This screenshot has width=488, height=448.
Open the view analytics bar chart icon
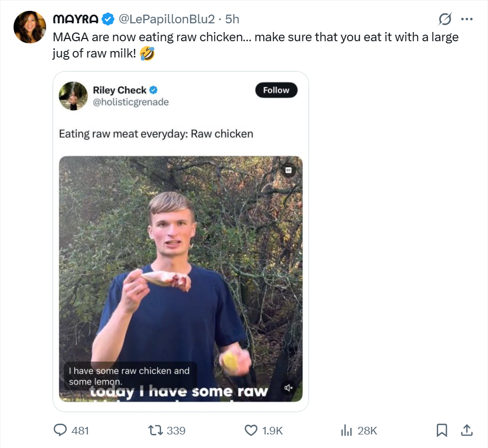coord(346,430)
